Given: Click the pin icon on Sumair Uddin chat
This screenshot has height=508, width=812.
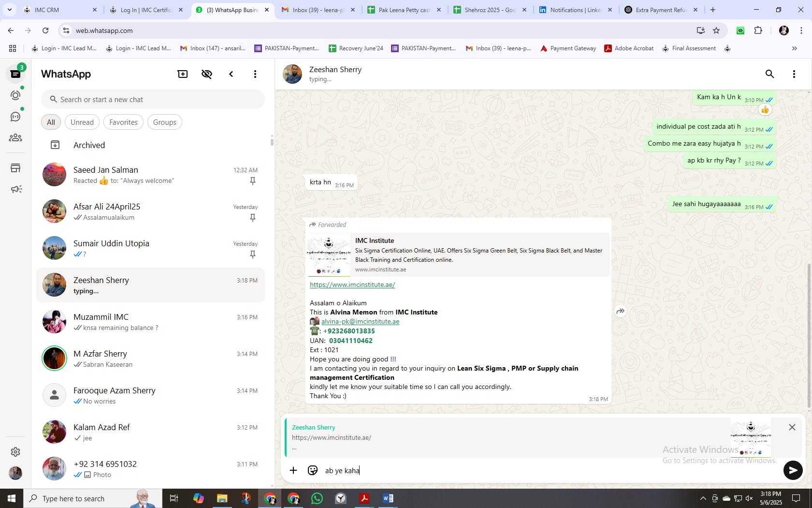Looking at the screenshot, I should tap(252, 254).
